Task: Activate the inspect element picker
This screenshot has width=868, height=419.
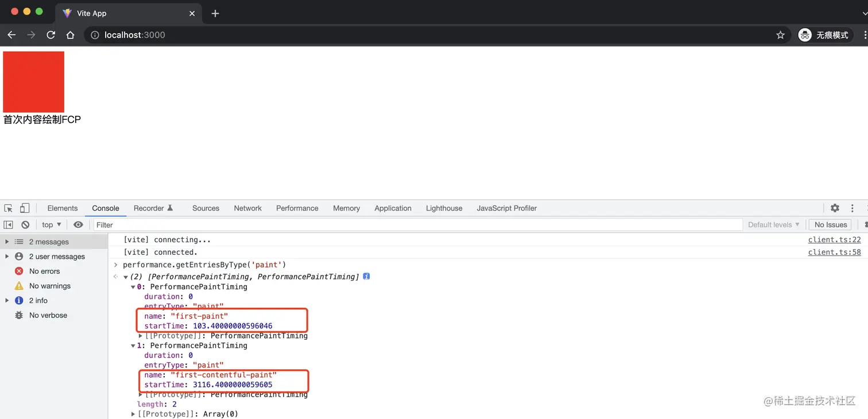Action: pyautogui.click(x=9, y=208)
